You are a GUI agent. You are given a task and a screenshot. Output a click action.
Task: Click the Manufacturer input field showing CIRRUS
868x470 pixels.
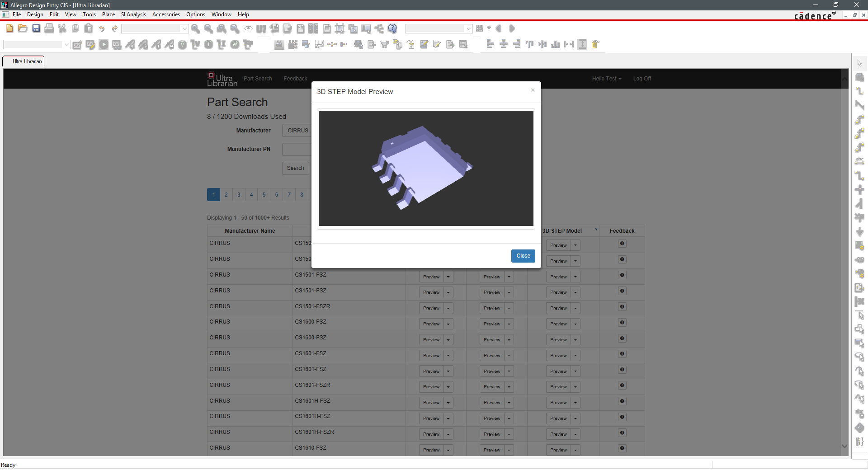(x=297, y=131)
